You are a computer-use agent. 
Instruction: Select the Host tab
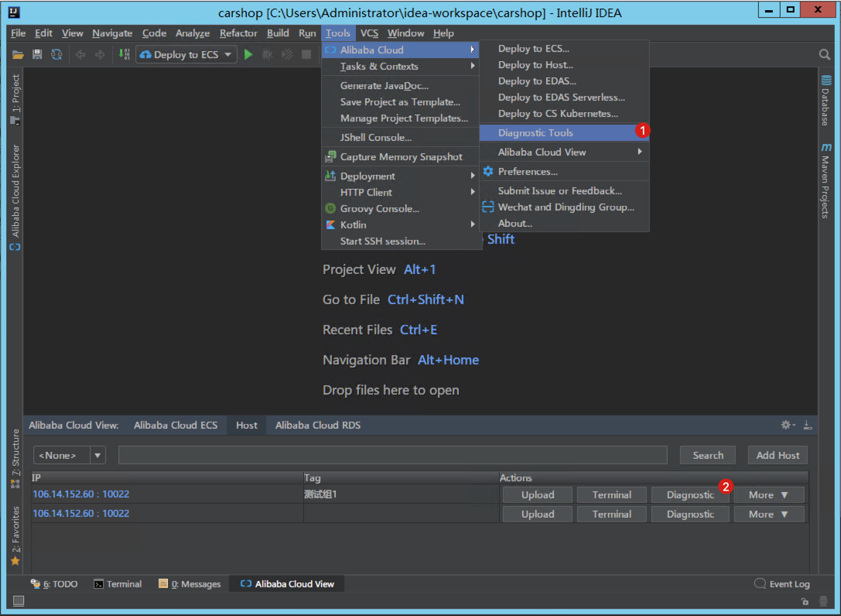pos(246,425)
